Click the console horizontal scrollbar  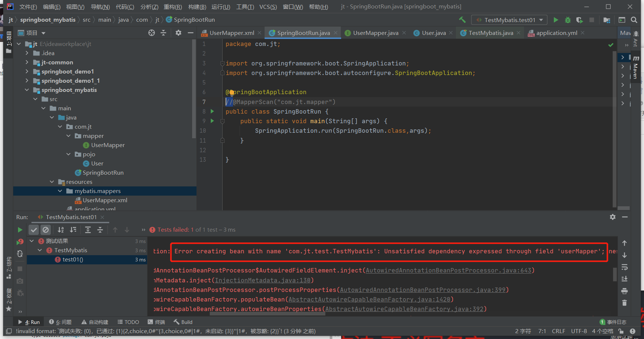click(x=268, y=314)
